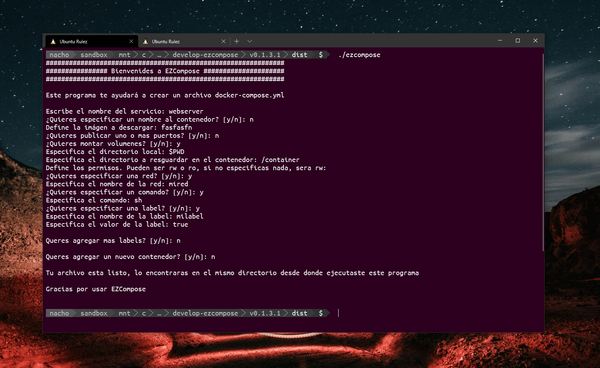Click the 'Bienvenides a EZCompose' banner line
600x368 pixels.
165,71
